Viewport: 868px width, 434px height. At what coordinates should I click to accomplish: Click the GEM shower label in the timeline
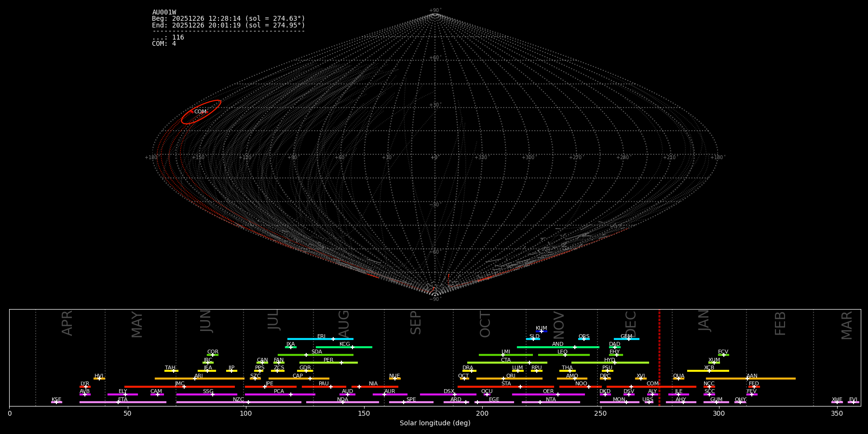(626, 337)
